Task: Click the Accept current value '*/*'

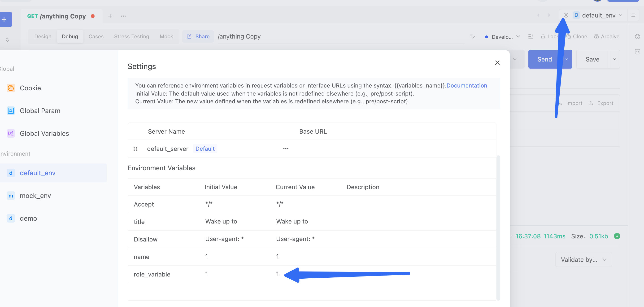Action: pos(280,204)
